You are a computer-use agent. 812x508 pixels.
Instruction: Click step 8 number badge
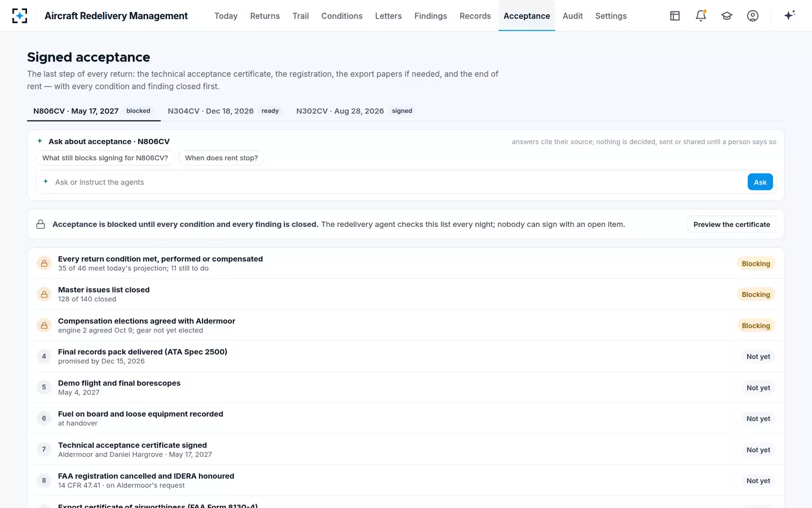(44, 480)
